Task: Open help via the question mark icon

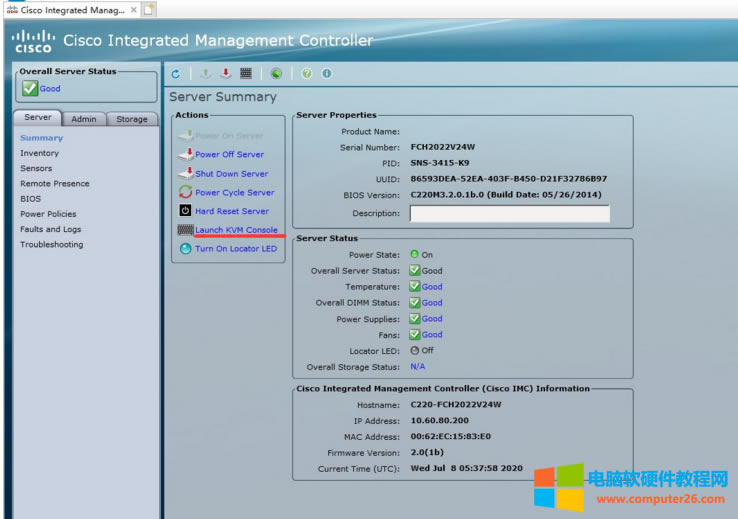Action: (x=307, y=74)
